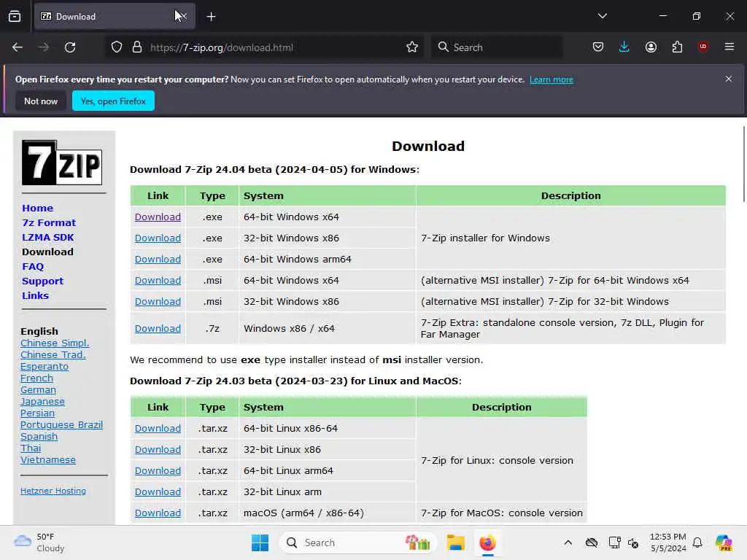This screenshot has width=747, height=560.
Task: Switch language to Portuguese Brazil
Action: pyautogui.click(x=61, y=425)
